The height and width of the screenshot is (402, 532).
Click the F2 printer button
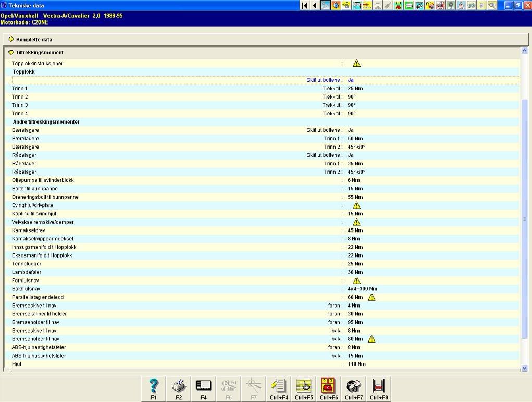(179, 389)
